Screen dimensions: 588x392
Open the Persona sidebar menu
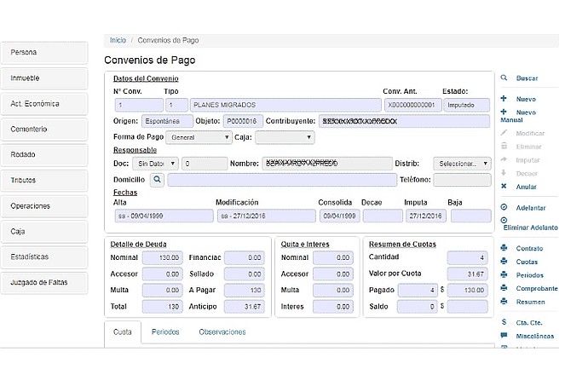coord(44,53)
